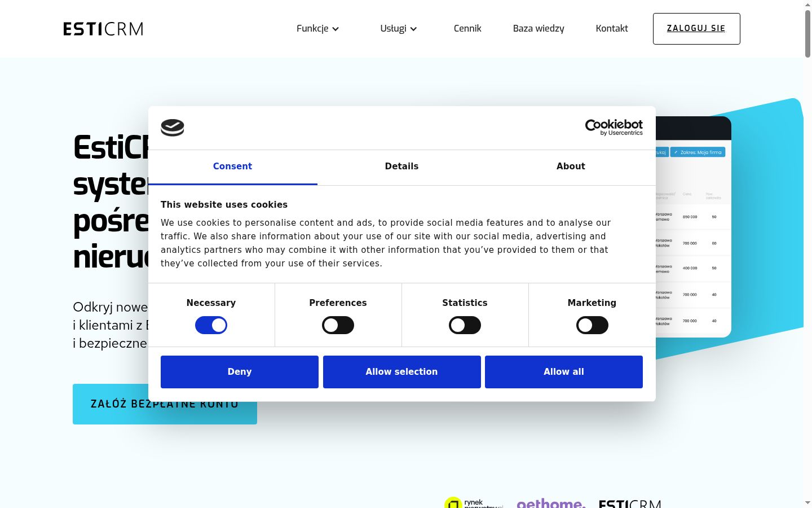
Task: Enable the Preferences cookies switch
Action: click(x=338, y=325)
